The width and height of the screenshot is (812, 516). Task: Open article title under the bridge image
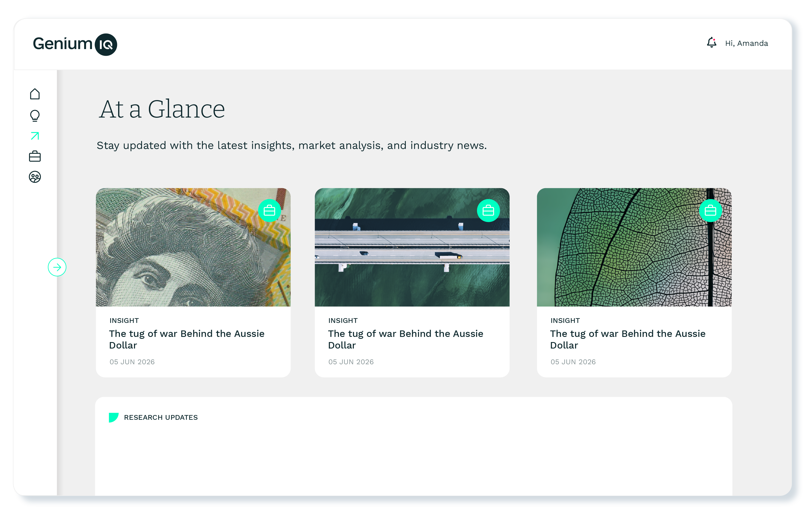pos(406,339)
